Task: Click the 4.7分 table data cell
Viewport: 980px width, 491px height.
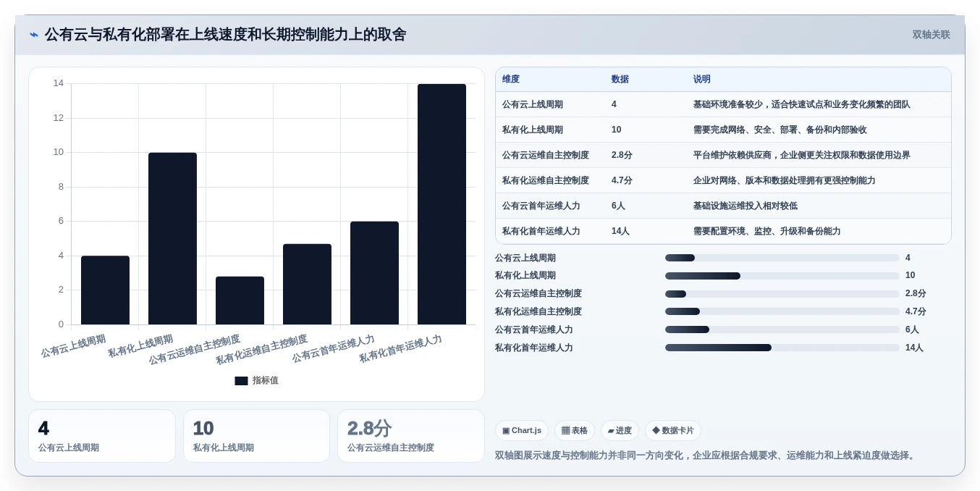Action: coord(622,181)
